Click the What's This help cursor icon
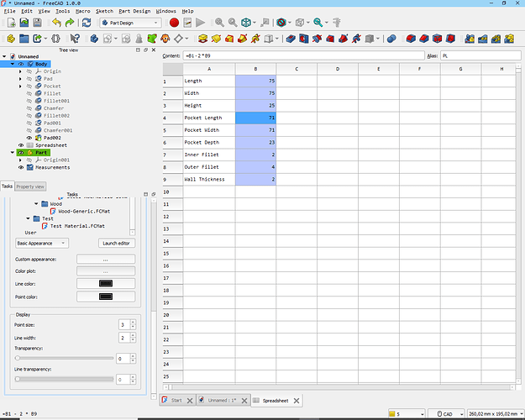Image resolution: width=525 pixels, height=420 pixels. coord(75,39)
